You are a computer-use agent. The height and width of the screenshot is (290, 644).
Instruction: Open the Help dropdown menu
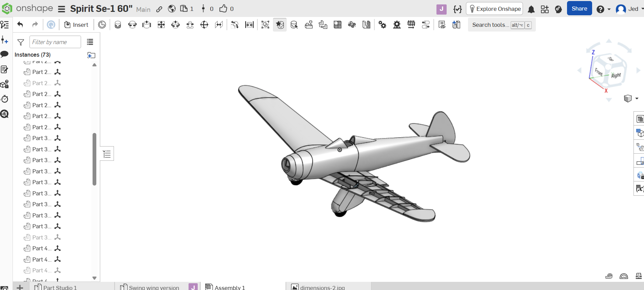603,9
